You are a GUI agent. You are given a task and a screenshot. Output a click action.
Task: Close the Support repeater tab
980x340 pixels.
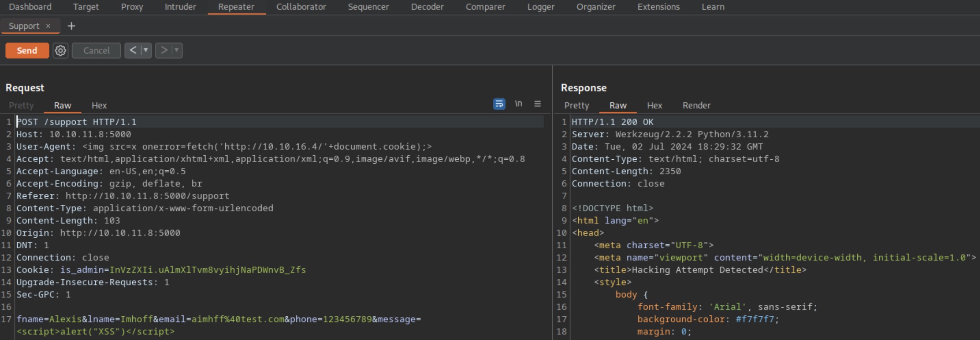(x=48, y=26)
